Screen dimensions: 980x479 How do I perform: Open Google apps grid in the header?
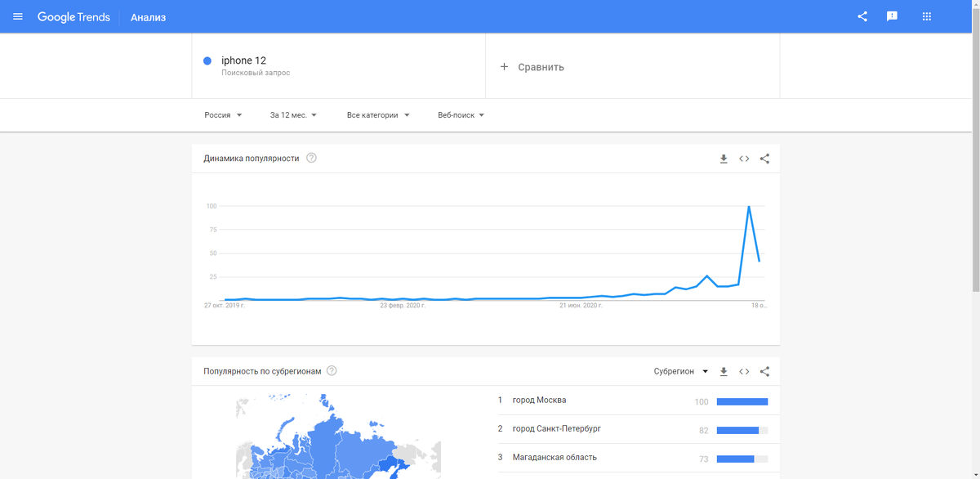(x=926, y=16)
